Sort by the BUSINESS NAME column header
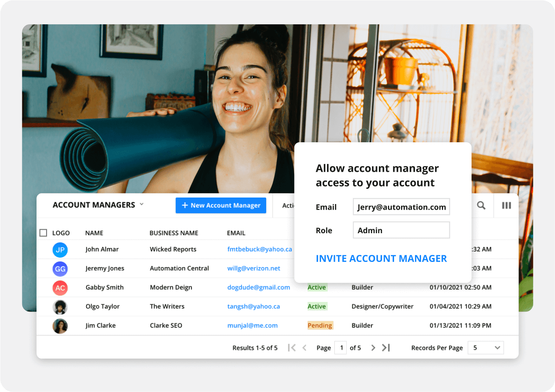The width and height of the screenshot is (555, 392). (174, 233)
